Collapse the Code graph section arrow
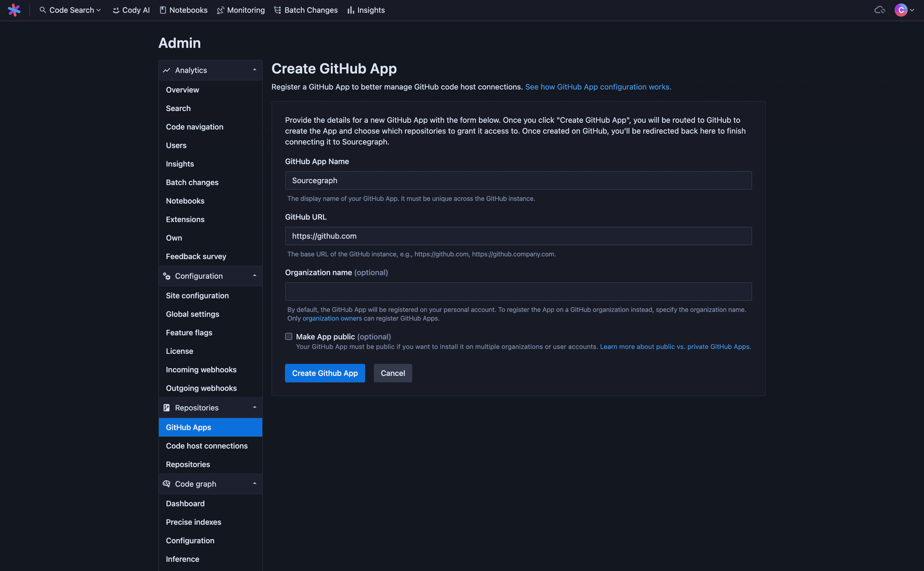 pos(255,484)
